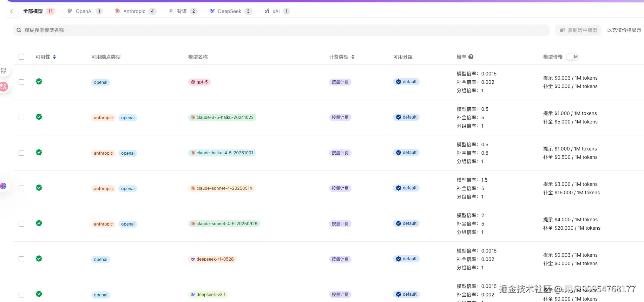Click availability badge for deepseek-v3.1
Image resolution: width=644 pixels, height=302 pixels.
39,294
